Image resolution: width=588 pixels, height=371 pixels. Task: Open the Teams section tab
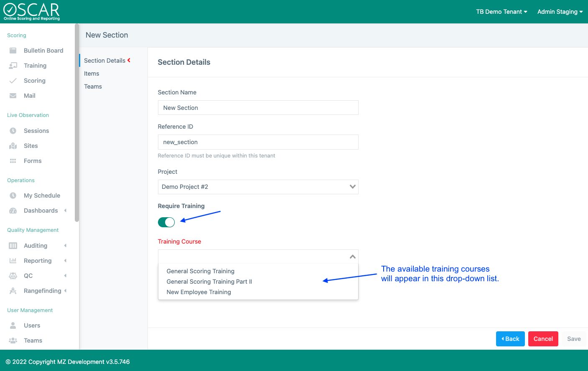[93, 86]
